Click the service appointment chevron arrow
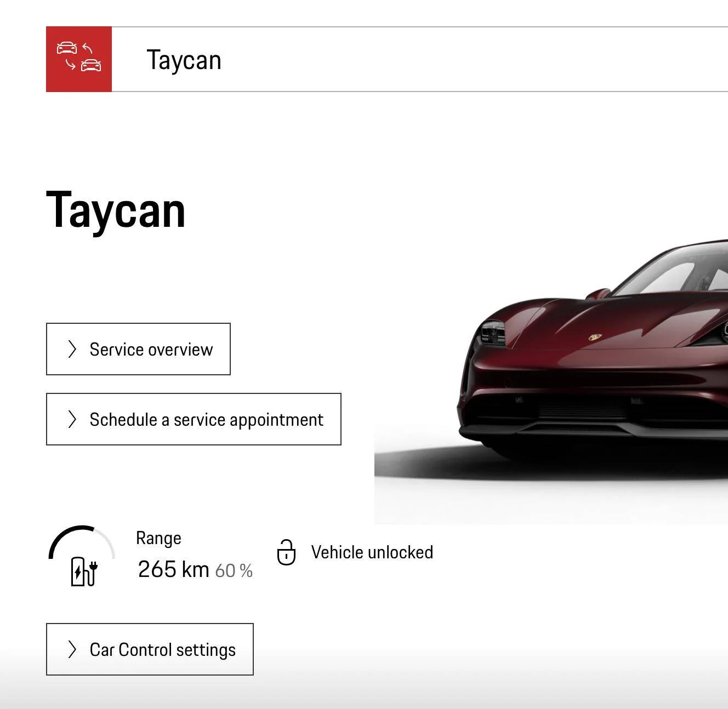This screenshot has width=728, height=709. pos(72,419)
